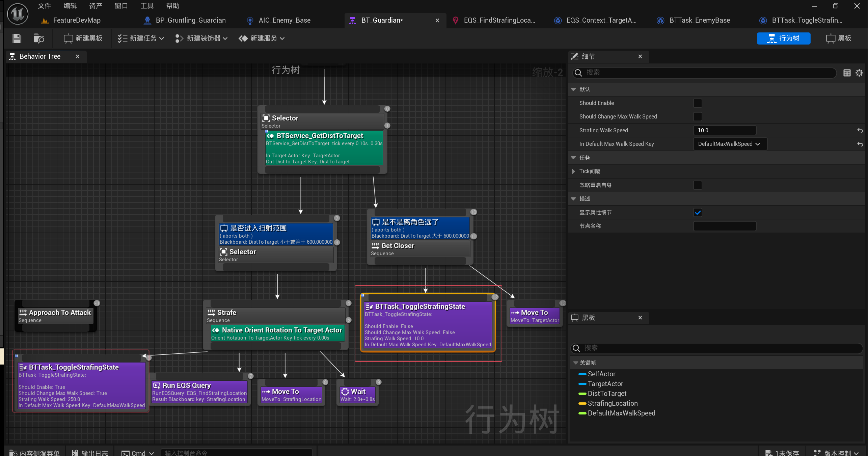Select the StrafingLocation blackboard key

point(612,403)
